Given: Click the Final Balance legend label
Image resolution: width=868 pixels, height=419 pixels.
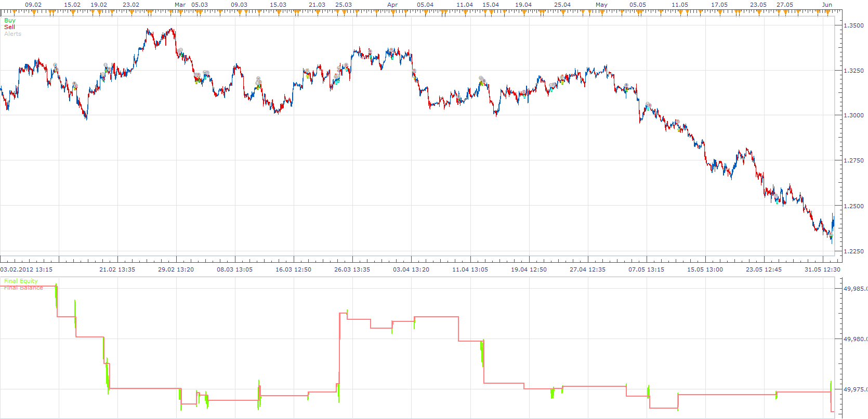Looking at the screenshot, I should click(x=23, y=288).
